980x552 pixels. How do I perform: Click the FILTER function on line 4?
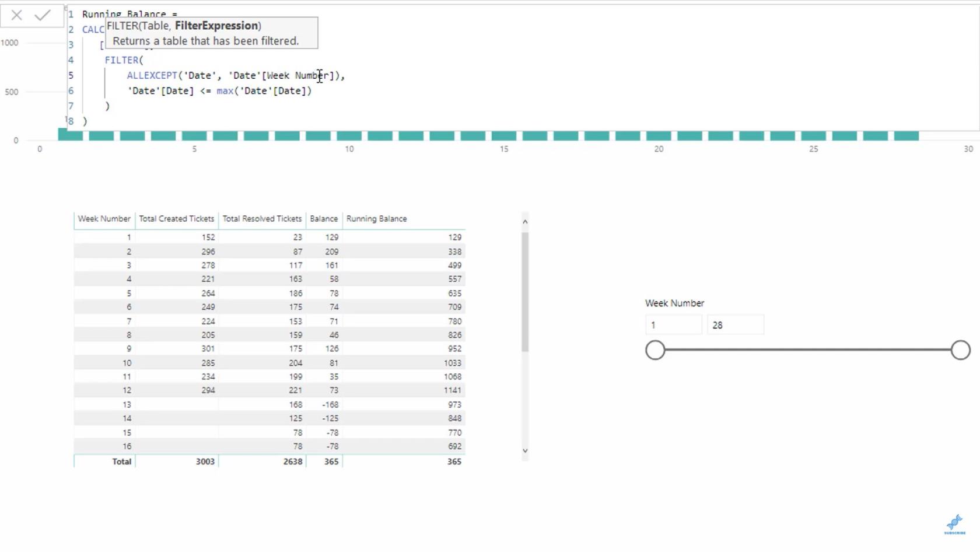(121, 60)
